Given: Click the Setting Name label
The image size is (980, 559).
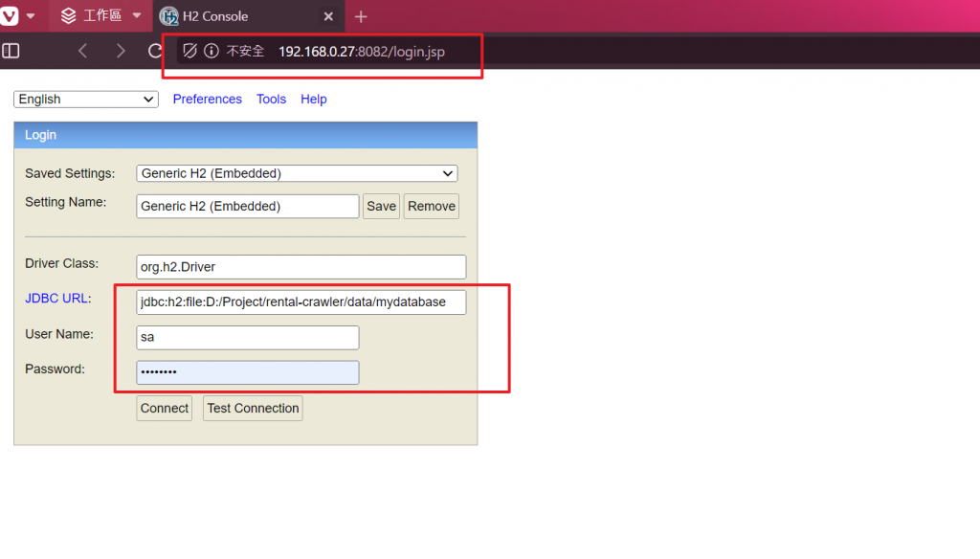Looking at the screenshot, I should pyautogui.click(x=66, y=202).
